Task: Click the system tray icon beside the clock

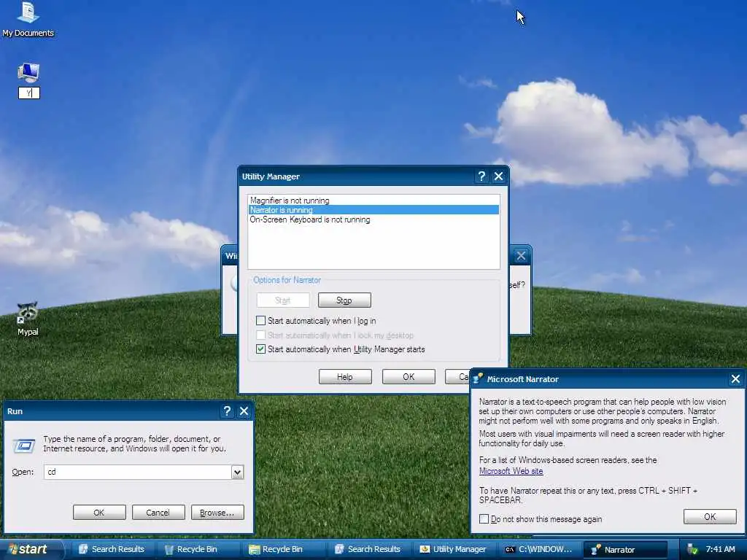Action: point(692,550)
